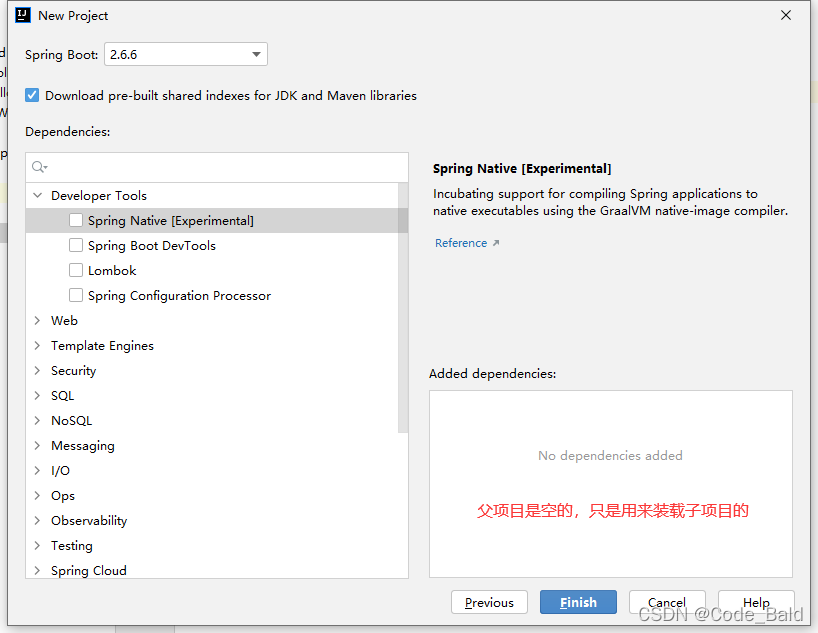Expand the Spring Cloud category

click(x=37, y=570)
